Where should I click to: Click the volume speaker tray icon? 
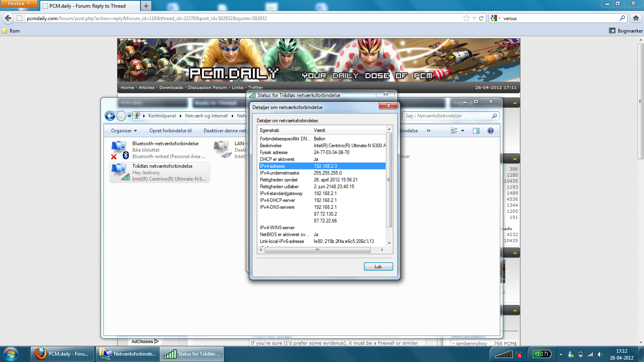click(600, 354)
